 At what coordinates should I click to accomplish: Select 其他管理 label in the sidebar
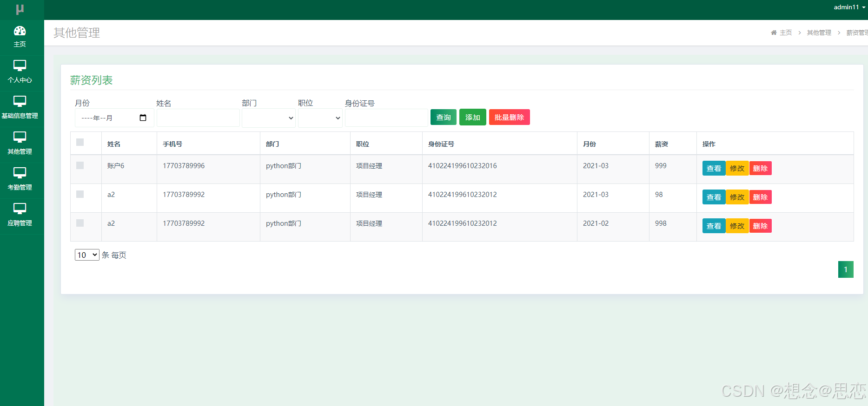click(x=20, y=151)
